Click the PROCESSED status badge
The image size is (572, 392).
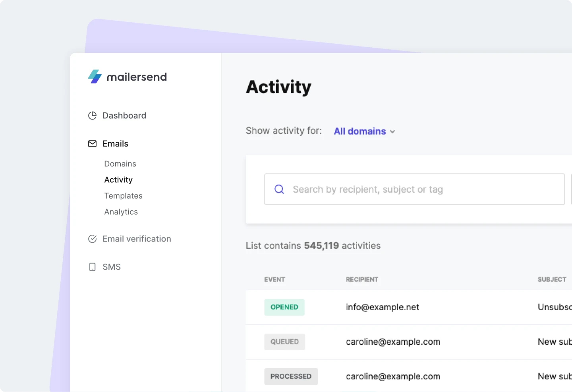[291, 376]
